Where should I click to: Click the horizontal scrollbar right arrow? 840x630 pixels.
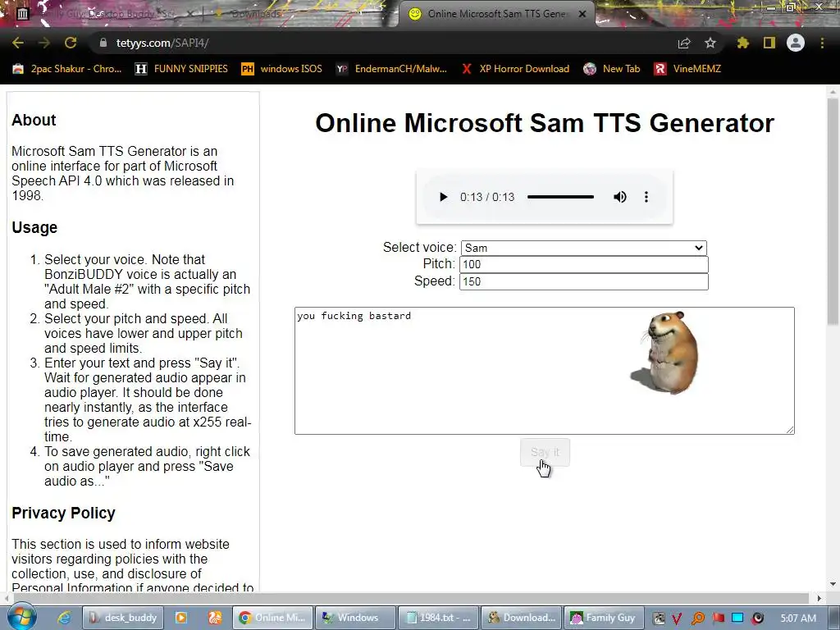point(819,598)
